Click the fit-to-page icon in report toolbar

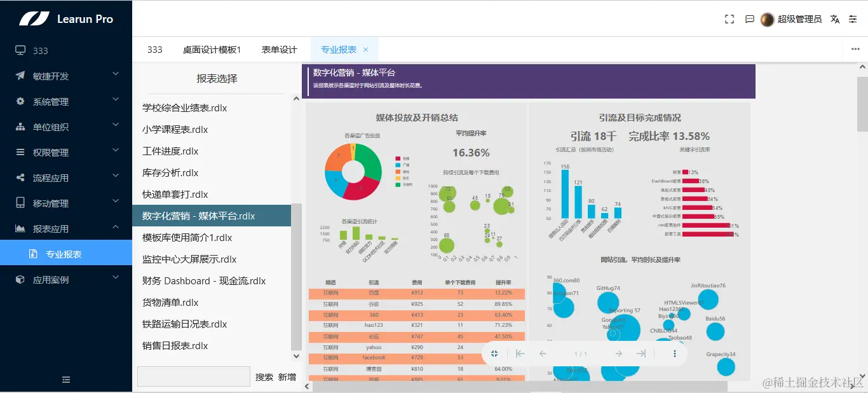pyautogui.click(x=494, y=353)
